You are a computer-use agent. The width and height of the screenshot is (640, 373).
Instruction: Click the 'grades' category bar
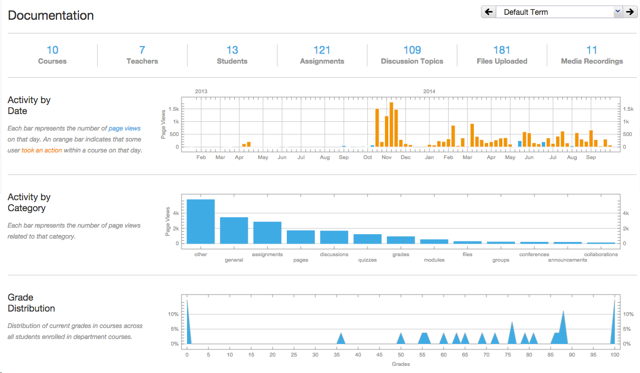401,240
